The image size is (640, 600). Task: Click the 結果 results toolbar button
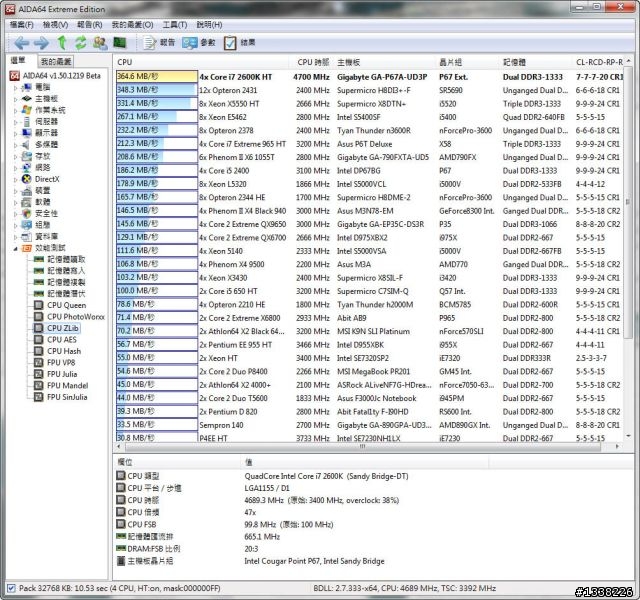240,42
